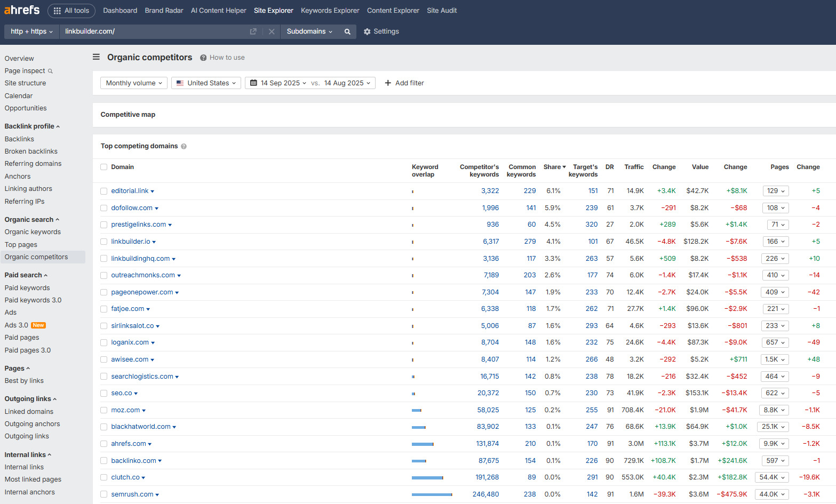836x504 pixels.
Task: Click the linkbuilder.com/ URL input field
Action: 155,31
